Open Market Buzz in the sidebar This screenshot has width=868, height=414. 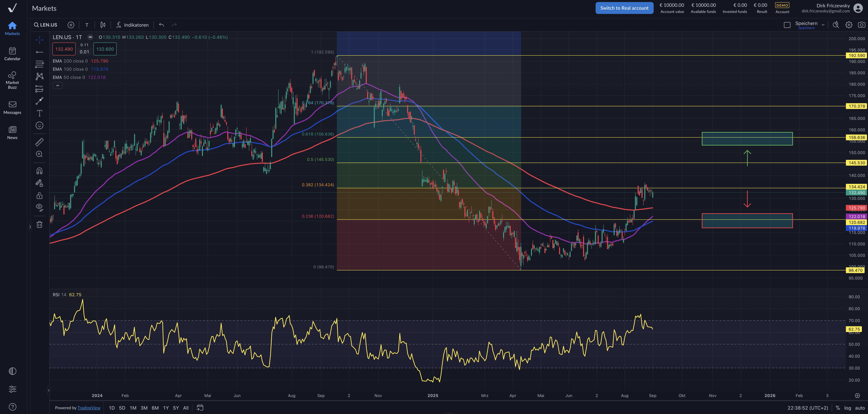click(12, 80)
